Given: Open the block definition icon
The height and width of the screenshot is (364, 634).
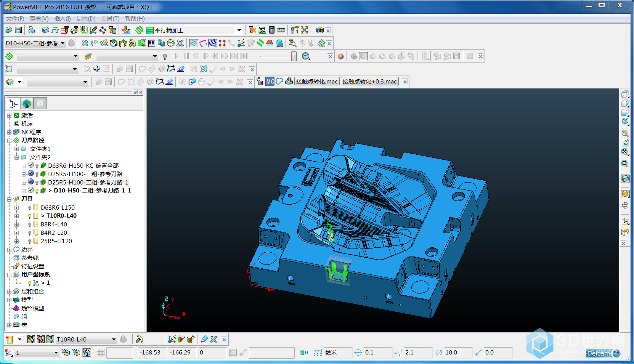Looking at the screenshot, I should coord(45,30).
